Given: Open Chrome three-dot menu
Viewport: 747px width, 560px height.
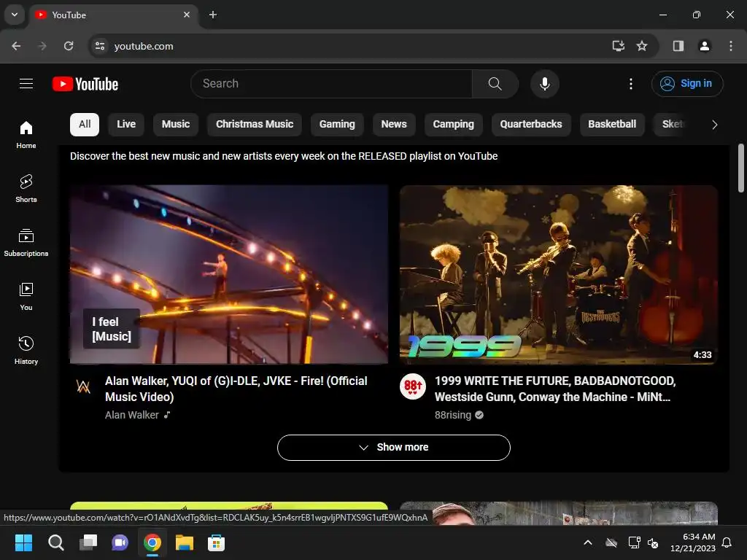Looking at the screenshot, I should coord(731,46).
